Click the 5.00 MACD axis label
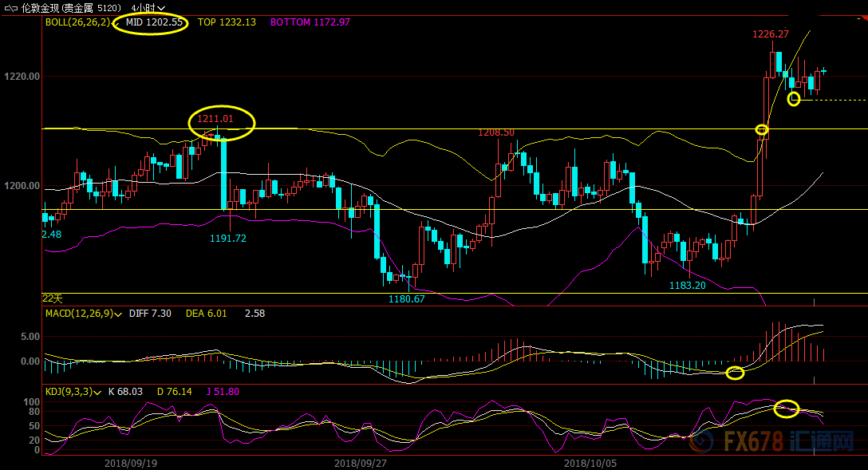 click(x=30, y=337)
